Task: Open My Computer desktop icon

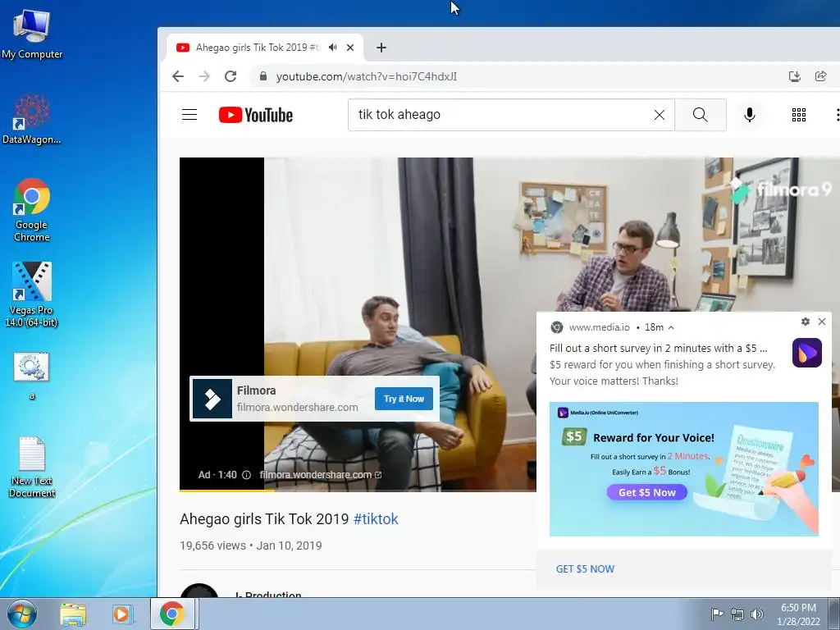Action: point(32,34)
